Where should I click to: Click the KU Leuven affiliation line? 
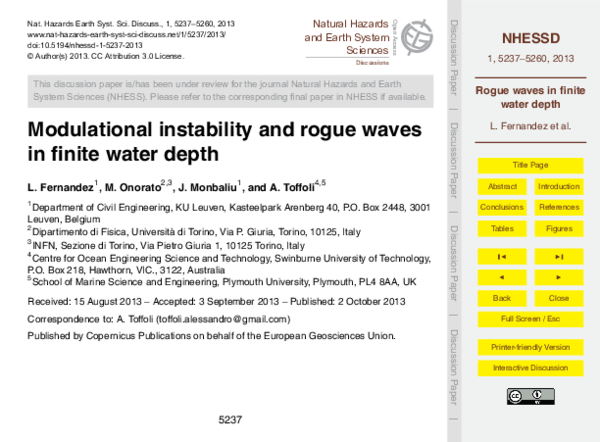(x=229, y=213)
